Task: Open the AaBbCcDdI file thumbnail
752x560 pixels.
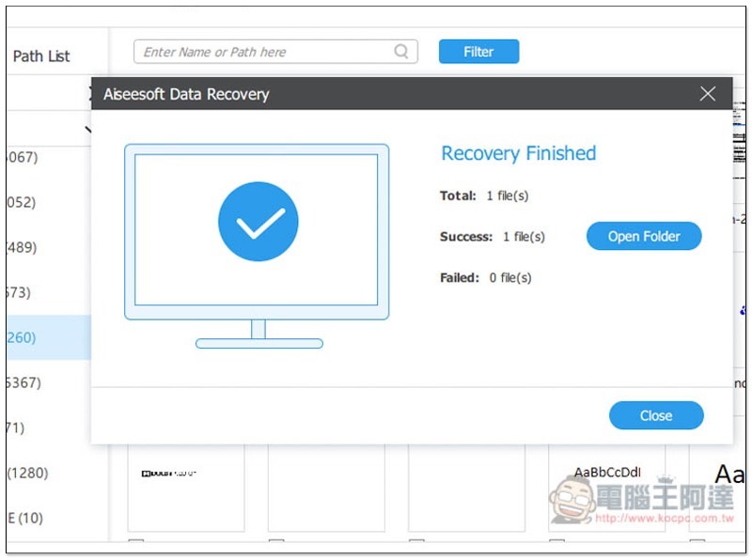Action: coord(606,489)
